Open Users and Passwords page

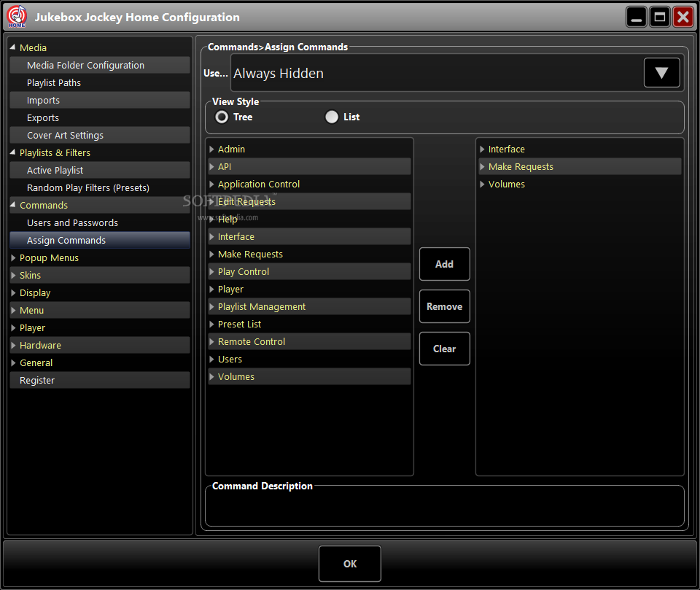[x=100, y=222]
